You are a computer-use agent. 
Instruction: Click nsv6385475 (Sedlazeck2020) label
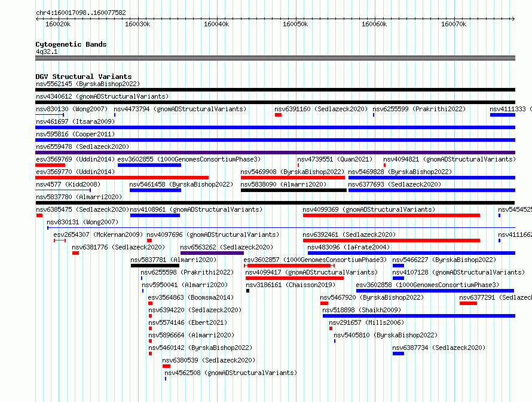pos(82,209)
